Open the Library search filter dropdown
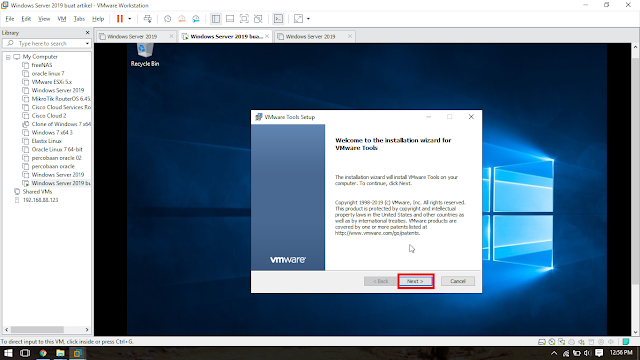This screenshot has width=640, height=360. [x=87, y=43]
